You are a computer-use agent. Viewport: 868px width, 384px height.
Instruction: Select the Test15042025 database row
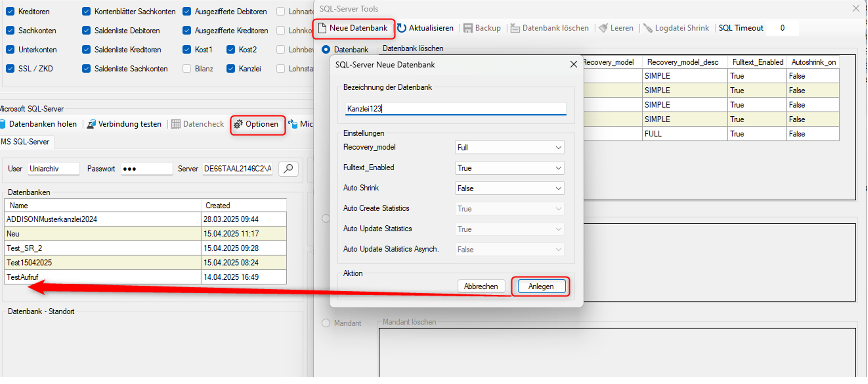pyautogui.click(x=145, y=263)
